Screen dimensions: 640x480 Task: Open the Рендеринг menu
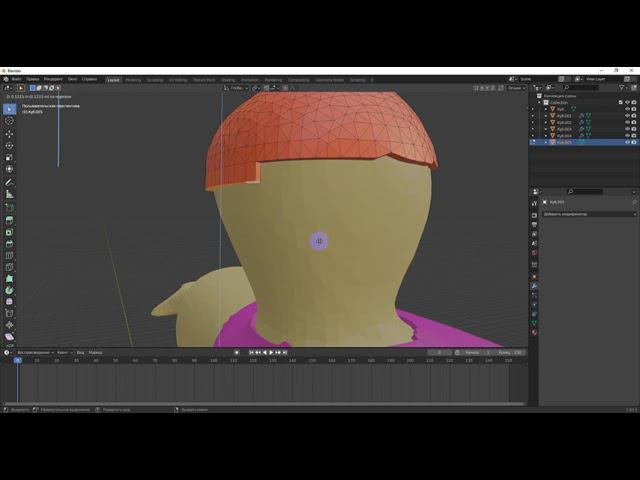click(x=53, y=79)
